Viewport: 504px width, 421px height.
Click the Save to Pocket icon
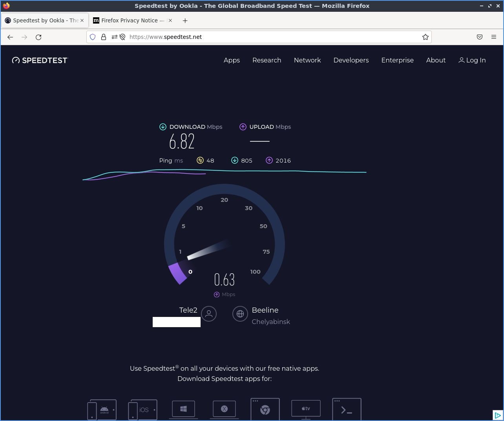pyautogui.click(x=480, y=37)
